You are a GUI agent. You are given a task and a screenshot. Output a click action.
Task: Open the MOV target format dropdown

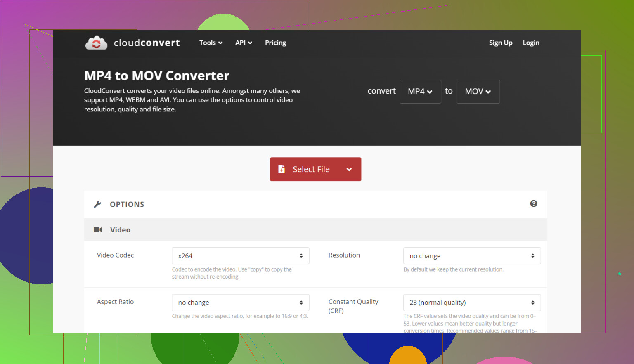[x=478, y=92]
